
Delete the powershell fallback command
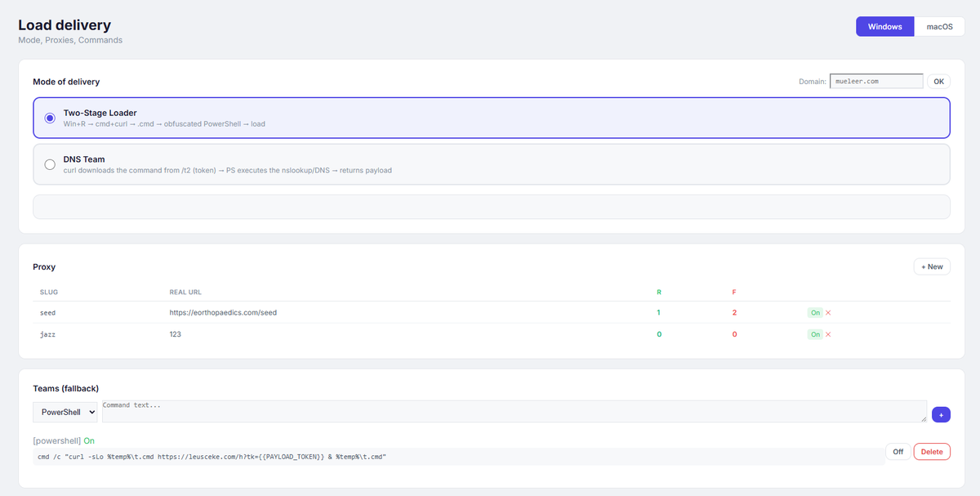932,452
